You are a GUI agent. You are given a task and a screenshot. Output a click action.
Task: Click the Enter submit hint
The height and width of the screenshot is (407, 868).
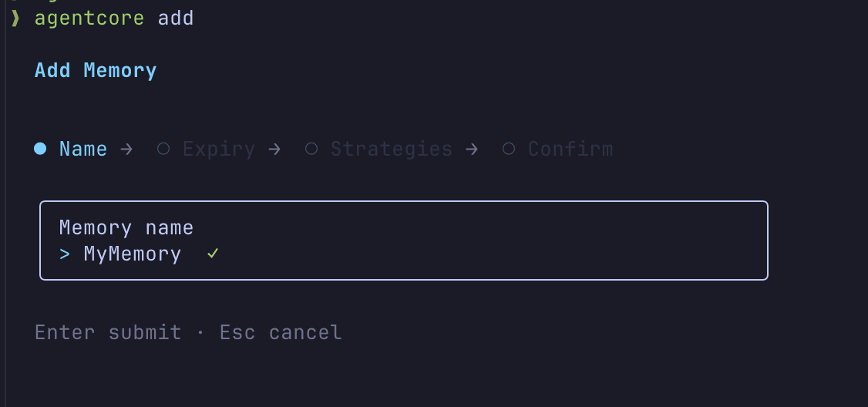pyautogui.click(x=108, y=332)
